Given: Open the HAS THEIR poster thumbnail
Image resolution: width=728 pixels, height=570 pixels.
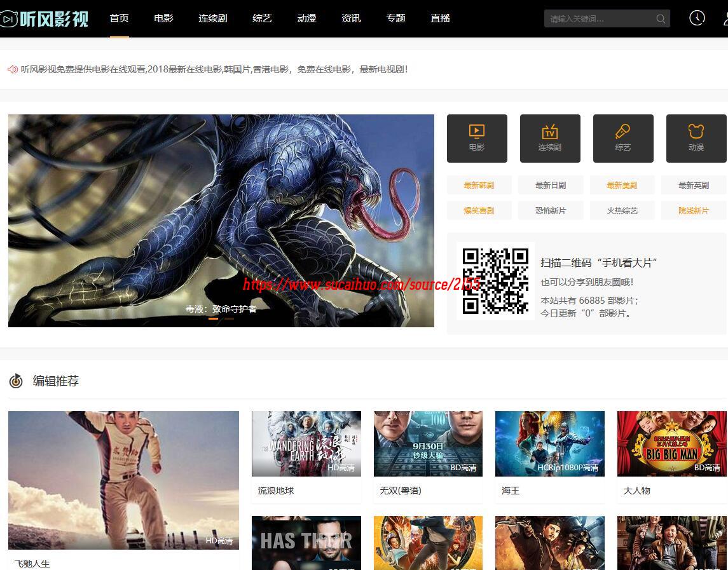Looking at the screenshot, I should [306, 543].
